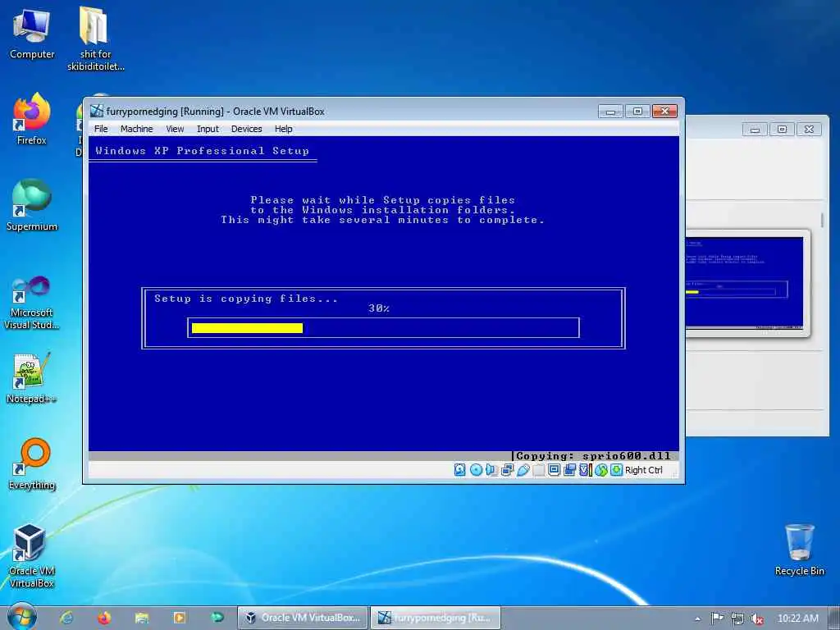Viewport: 840px width, 630px height.
Task: Select the Notepad++ desktop shortcut
Action: click(x=32, y=377)
